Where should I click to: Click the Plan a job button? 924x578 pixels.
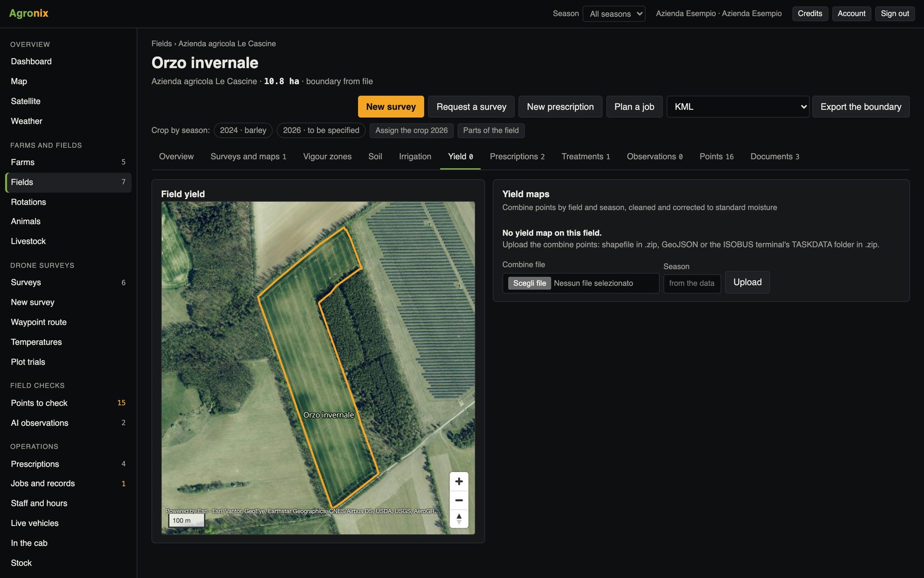click(634, 106)
